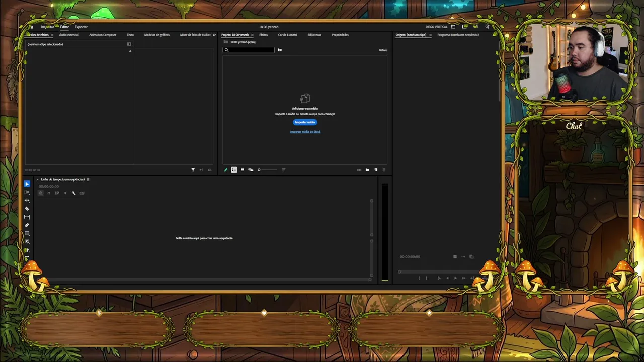Screen dimensions: 644x362
Task: Open the effect controls filter funnel
Action: click(193, 170)
